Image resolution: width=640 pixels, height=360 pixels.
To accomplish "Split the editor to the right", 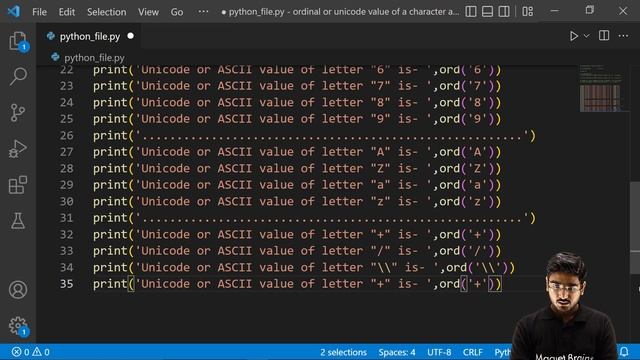I will click(x=604, y=36).
